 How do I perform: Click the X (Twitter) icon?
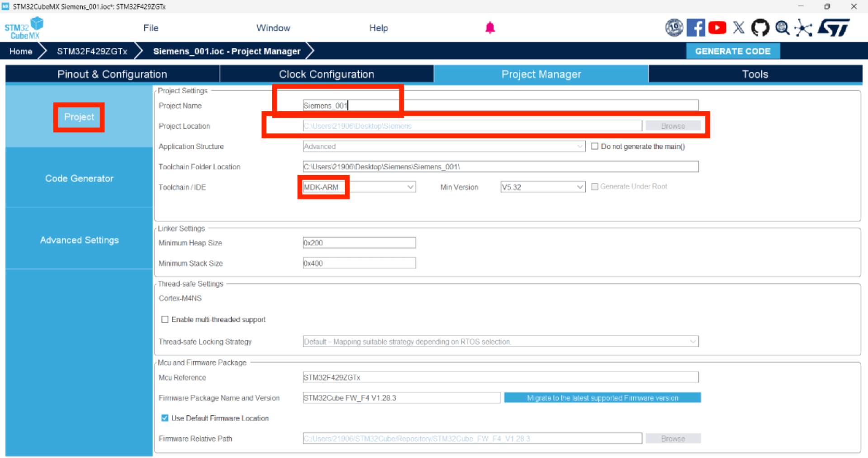(739, 28)
